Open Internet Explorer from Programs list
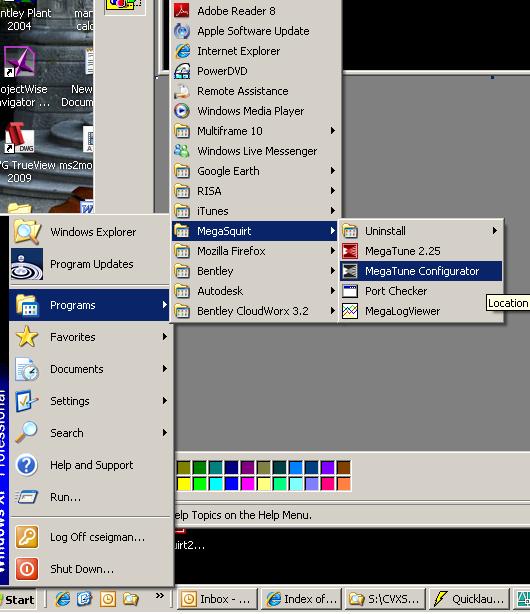Screen dimensions: 530x614 [256, 51]
